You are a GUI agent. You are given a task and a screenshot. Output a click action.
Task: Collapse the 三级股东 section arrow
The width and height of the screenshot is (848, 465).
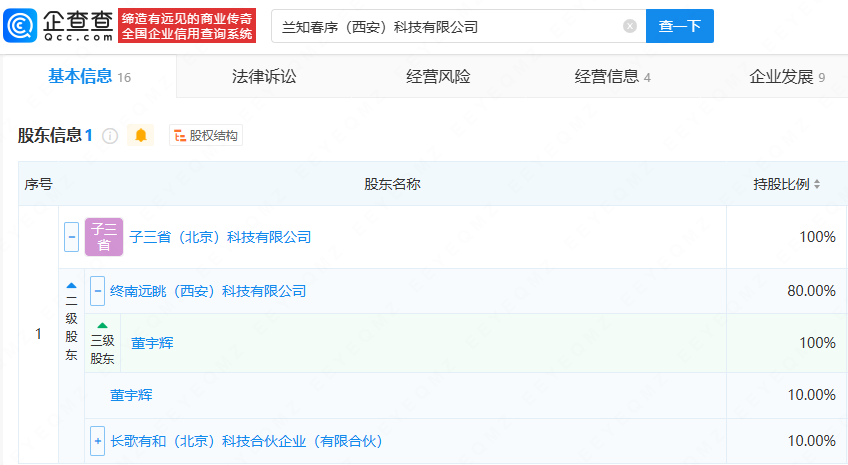[x=102, y=325]
